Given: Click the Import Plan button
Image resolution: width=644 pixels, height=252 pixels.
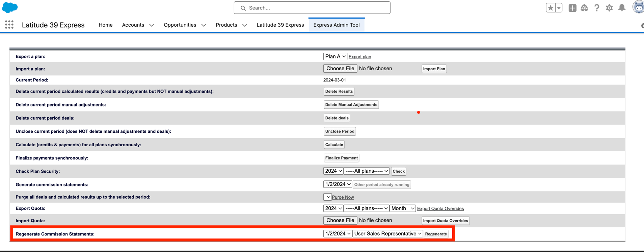Looking at the screenshot, I should coord(434,69).
